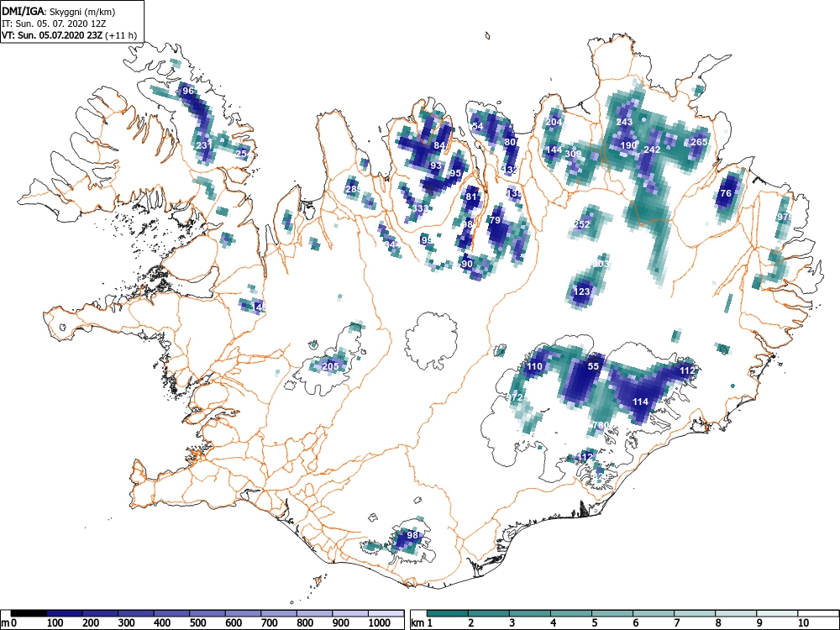This screenshot has width=840, height=630.
Task: Click the map value 205 on the western glacier
Action: (330, 366)
